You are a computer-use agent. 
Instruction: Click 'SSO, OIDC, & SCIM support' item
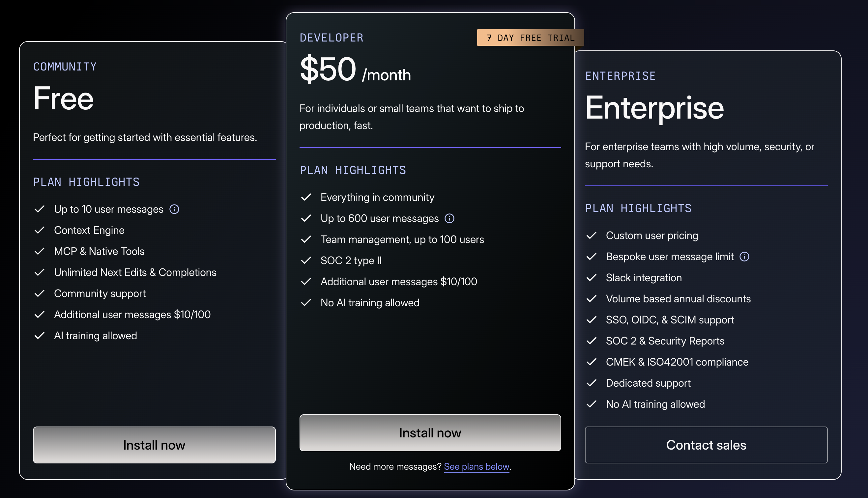click(x=670, y=320)
